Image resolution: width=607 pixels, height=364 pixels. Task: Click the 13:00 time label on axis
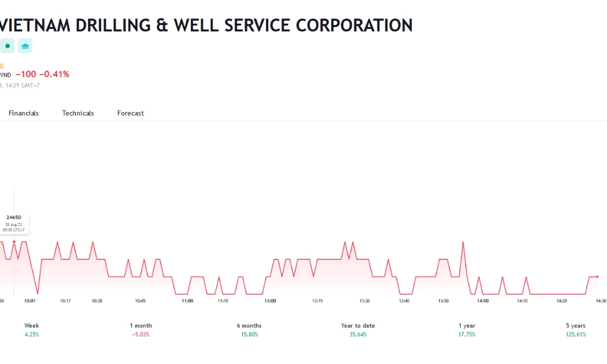click(270, 301)
